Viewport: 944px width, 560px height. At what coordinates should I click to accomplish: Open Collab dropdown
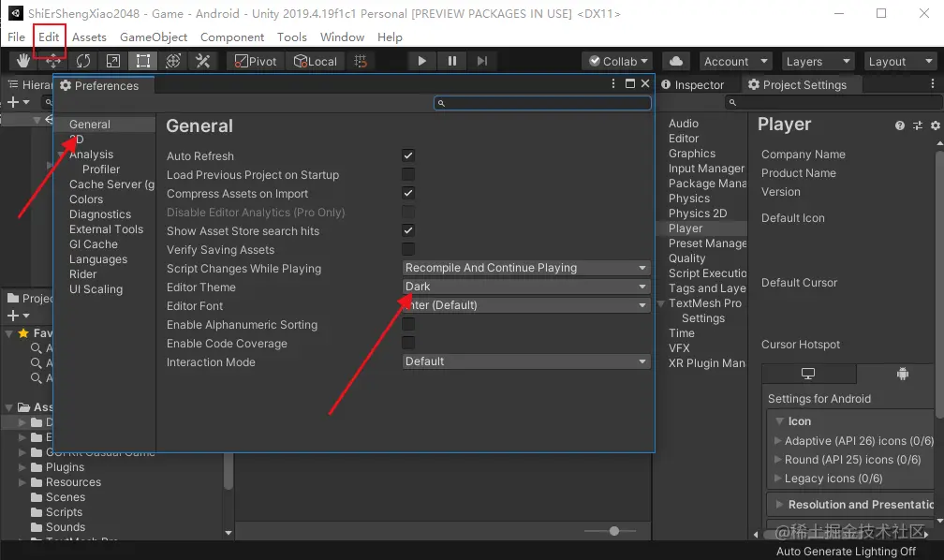(x=617, y=61)
